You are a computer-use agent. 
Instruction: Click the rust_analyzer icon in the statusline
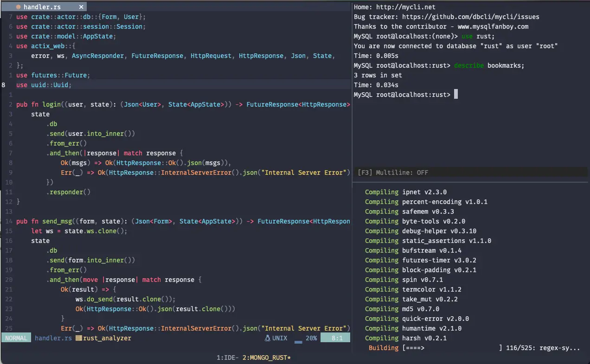point(78,338)
